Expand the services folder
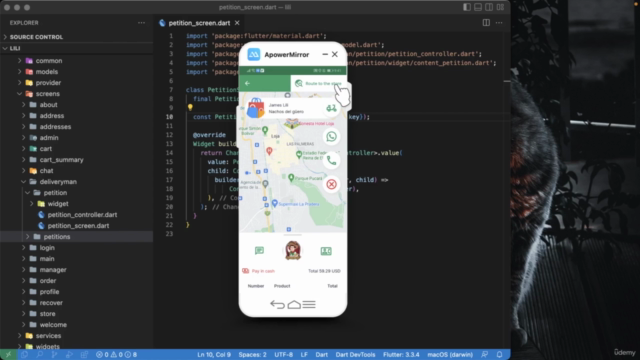640x360 pixels. (76, 336)
